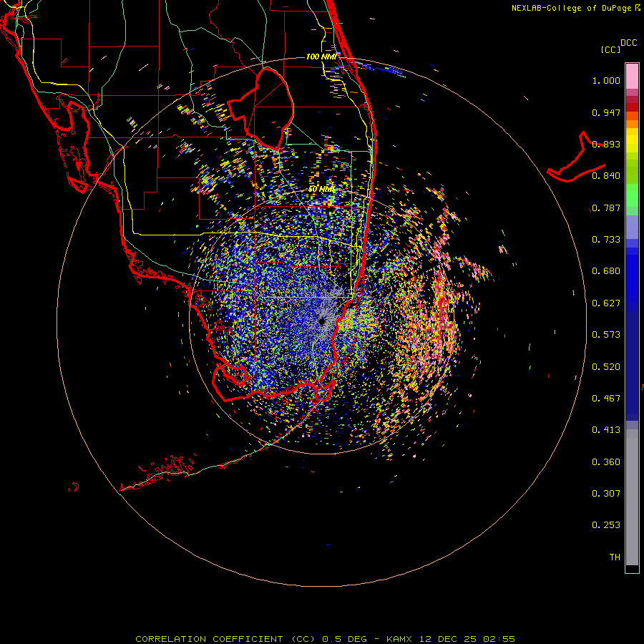644x644 pixels.
Task: Click the 50 NMI range ring label
Action: [x=322, y=190]
